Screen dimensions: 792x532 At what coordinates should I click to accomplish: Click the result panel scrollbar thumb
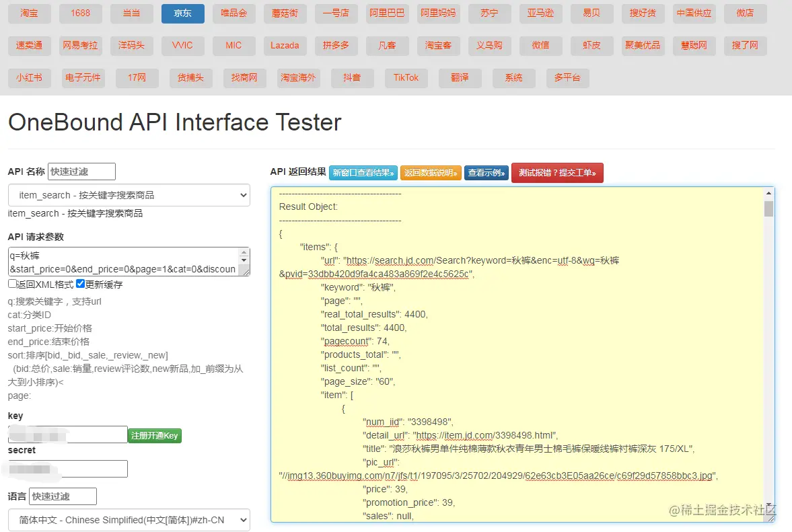click(768, 208)
